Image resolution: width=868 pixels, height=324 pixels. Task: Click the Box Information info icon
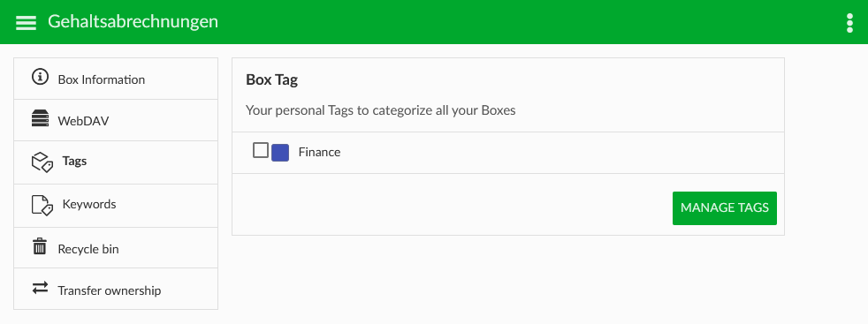pos(40,77)
